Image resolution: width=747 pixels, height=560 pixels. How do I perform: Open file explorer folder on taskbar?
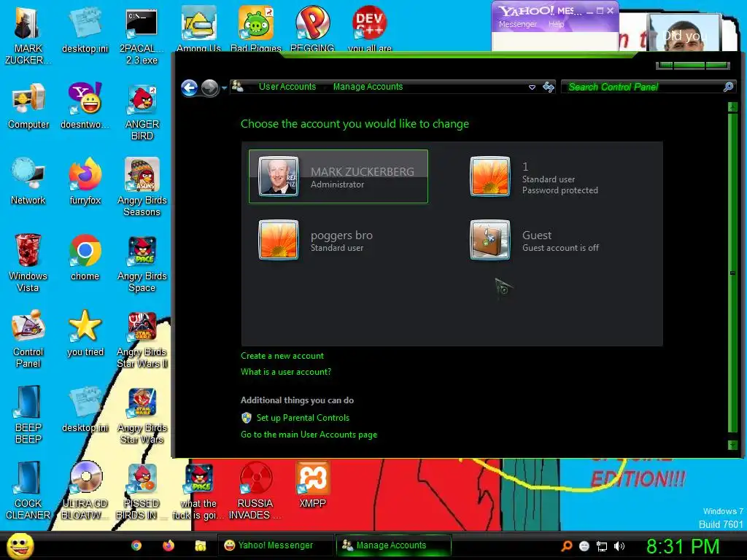point(200,545)
